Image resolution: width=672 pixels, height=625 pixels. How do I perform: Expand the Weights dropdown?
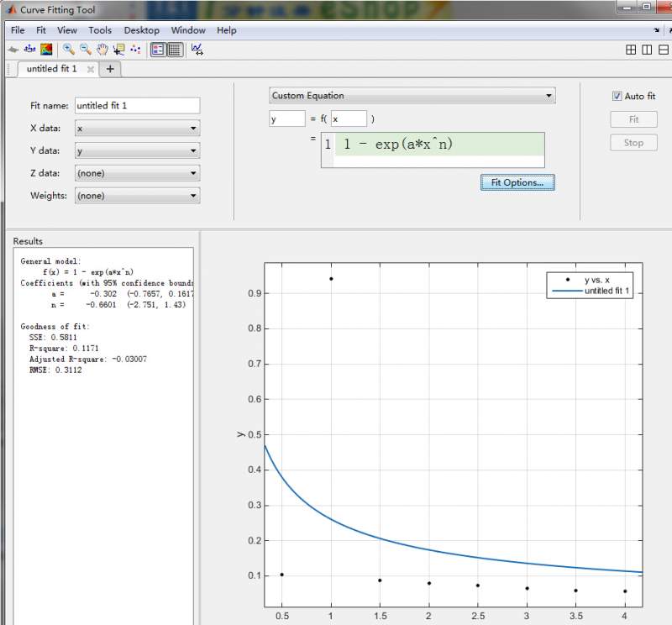[x=137, y=196]
